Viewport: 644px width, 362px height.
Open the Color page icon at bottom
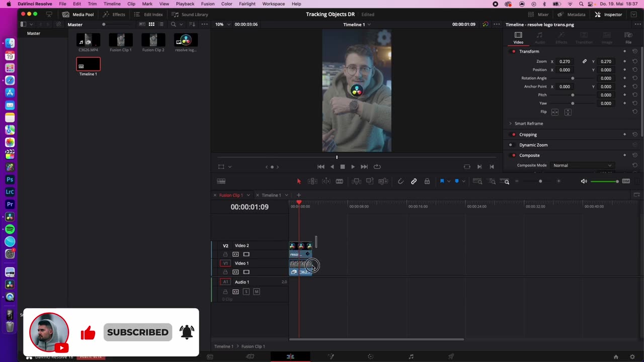click(371, 357)
